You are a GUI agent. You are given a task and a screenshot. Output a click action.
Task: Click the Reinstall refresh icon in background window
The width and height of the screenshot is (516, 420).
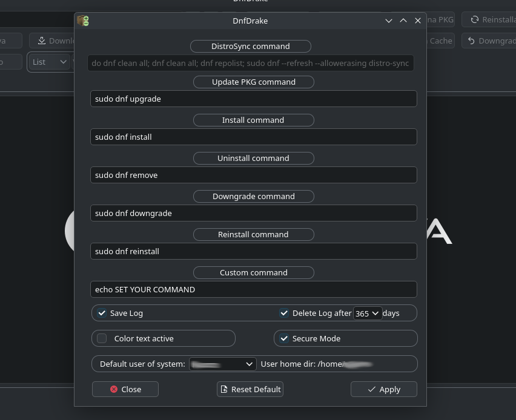(475, 20)
